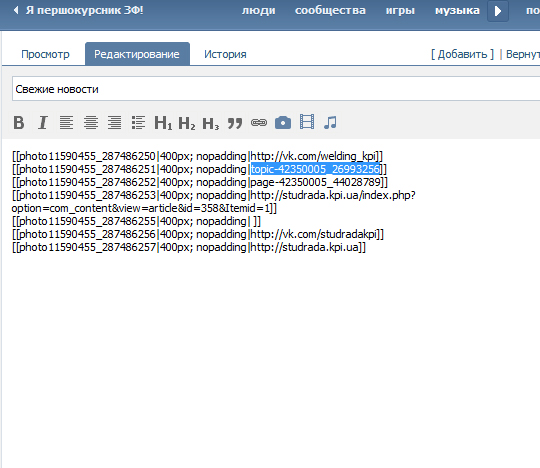Place the cursor in the studrada.kpi.ua/index.php link text
Viewport: 540px width, 468px height.
pos(333,195)
